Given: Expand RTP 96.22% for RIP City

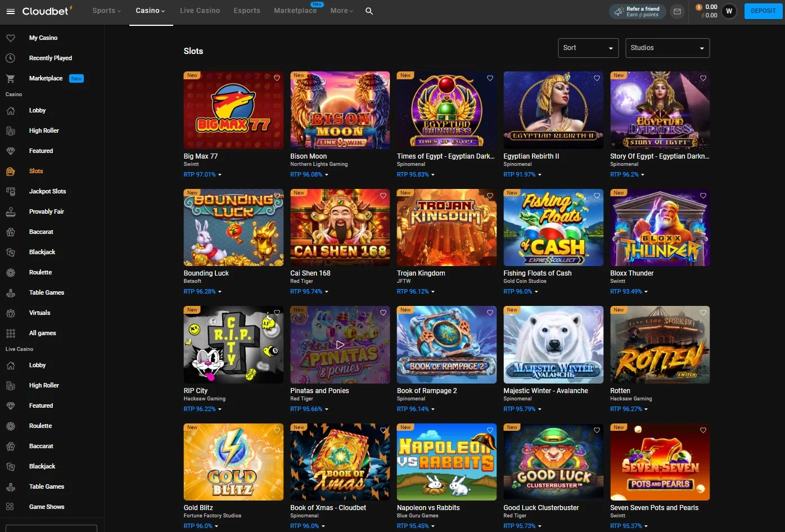Looking at the screenshot, I should [x=202, y=409].
